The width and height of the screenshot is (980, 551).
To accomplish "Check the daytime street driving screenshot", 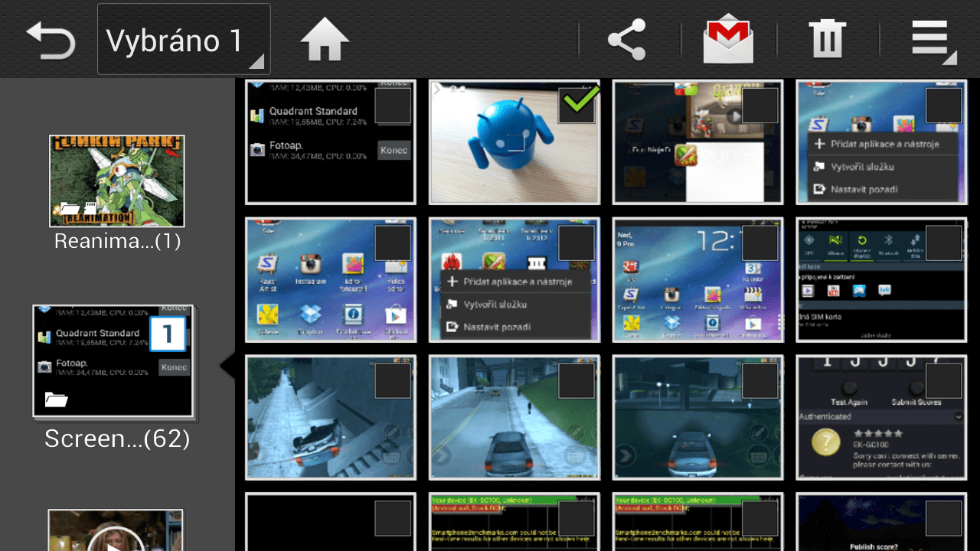I will [577, 380].
